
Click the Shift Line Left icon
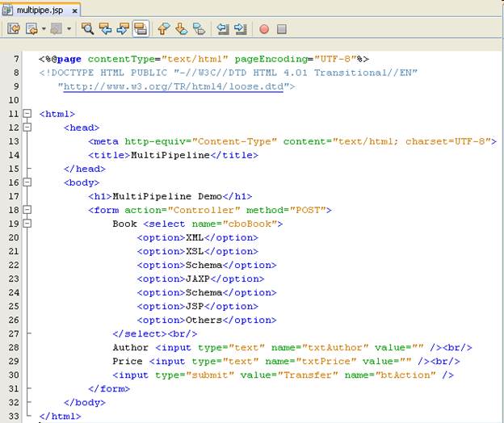pyautogui.click(x=223, y=29)
